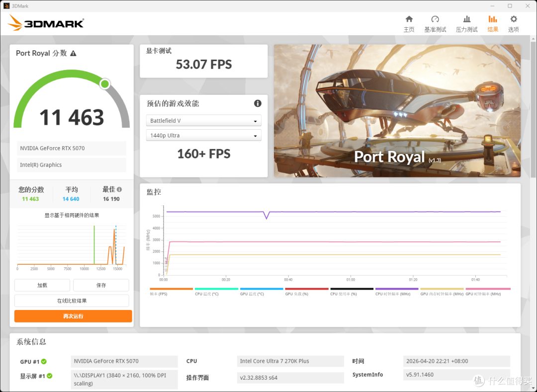Click the info icon for estimated game performance
537x392 pixels.
[x=258, y=103]
